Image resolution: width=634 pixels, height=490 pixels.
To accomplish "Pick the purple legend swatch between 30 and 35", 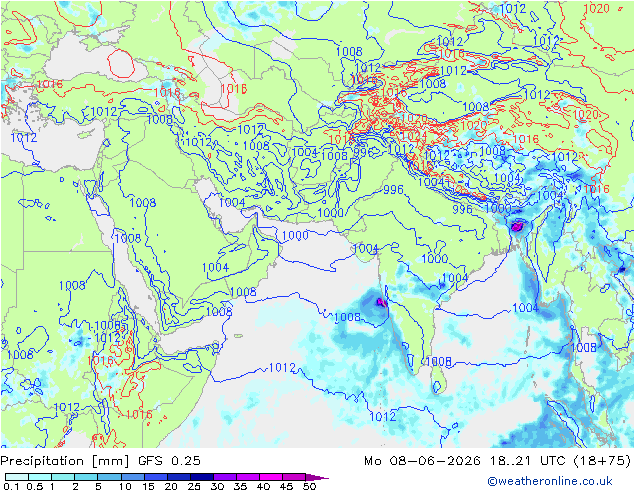I will (x=224, y=477).
